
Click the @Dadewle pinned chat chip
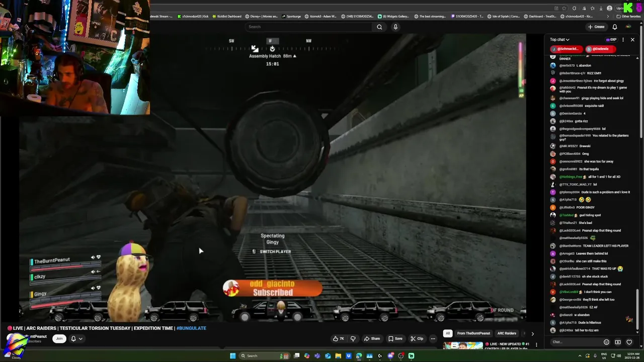click(600, 49)
